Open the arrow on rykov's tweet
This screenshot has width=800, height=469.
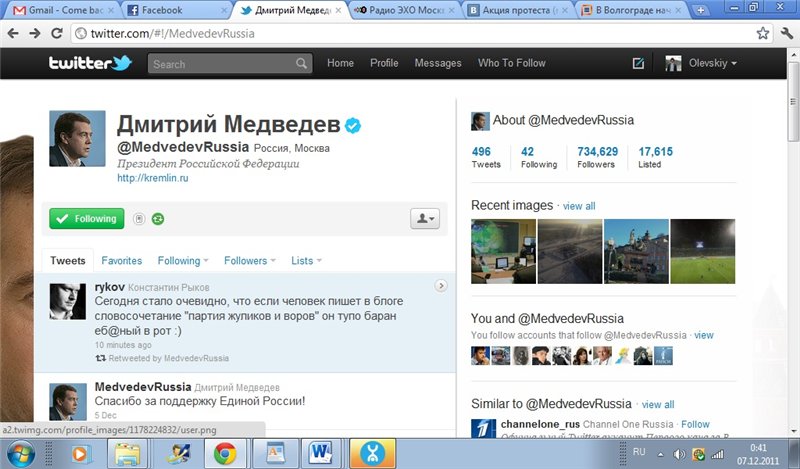coord(441,286)
